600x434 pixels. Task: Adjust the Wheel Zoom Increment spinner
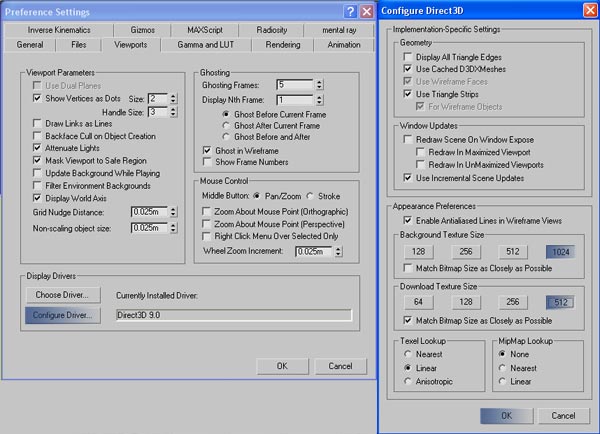point(339,250)
